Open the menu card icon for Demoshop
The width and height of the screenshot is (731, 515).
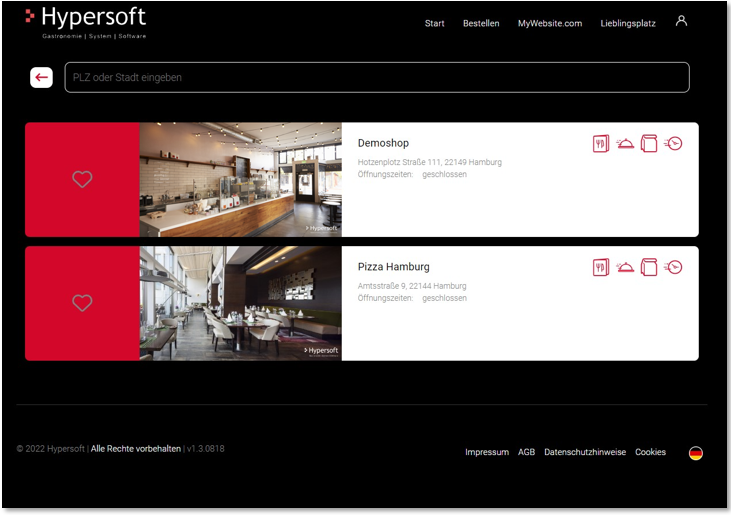click(x=600, y=143)
